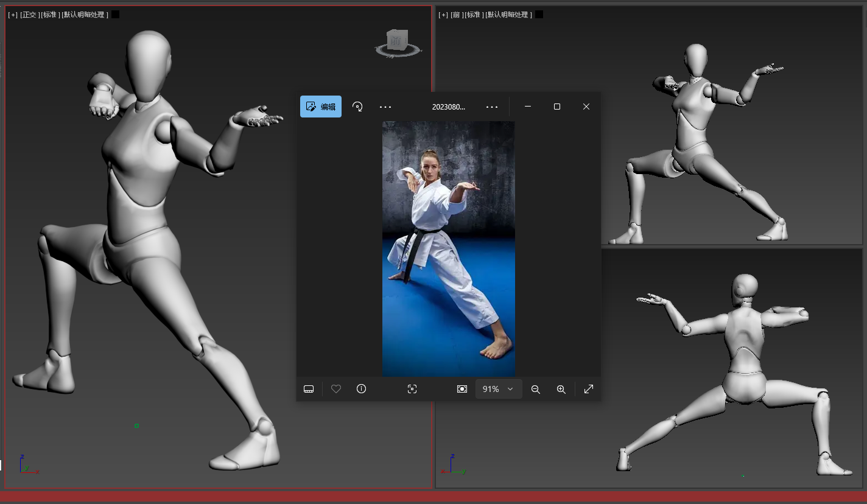This screenshot has height=504, width=867.
Task: Close the Photos window
Action: 586,107
